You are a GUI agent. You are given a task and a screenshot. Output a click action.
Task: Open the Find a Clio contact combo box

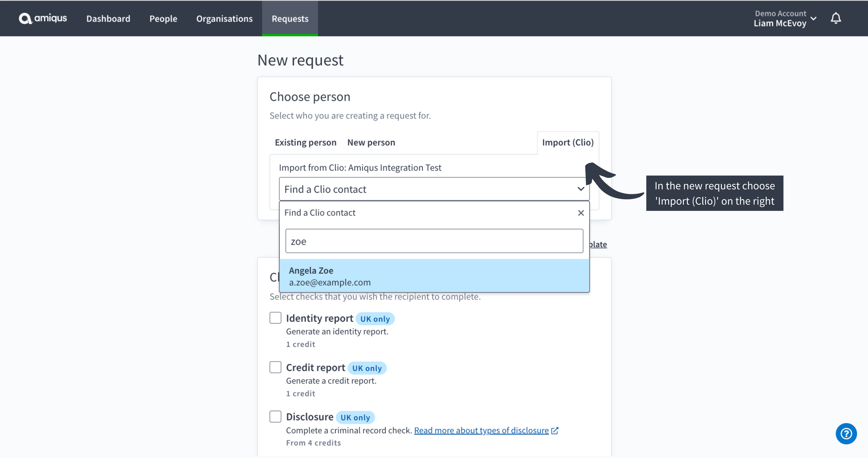pos(434,189)
